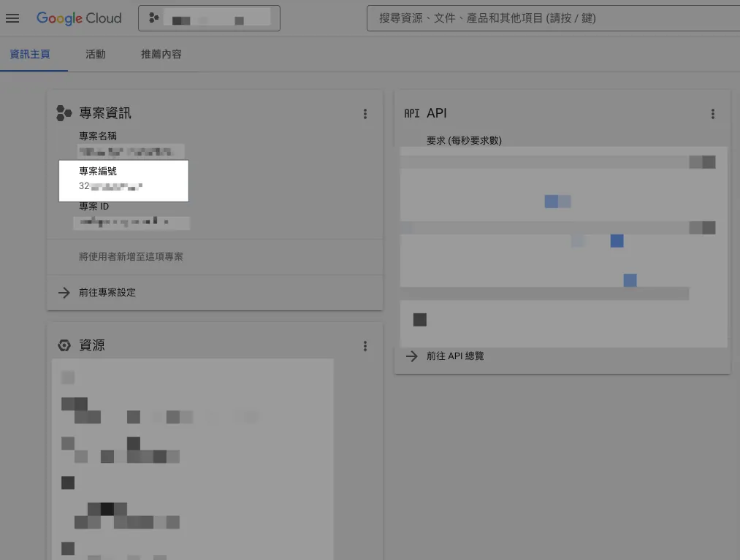Screen dimensions: 740x560
Task: Open the hamburger navigation menu
Action: pos(12,18)
